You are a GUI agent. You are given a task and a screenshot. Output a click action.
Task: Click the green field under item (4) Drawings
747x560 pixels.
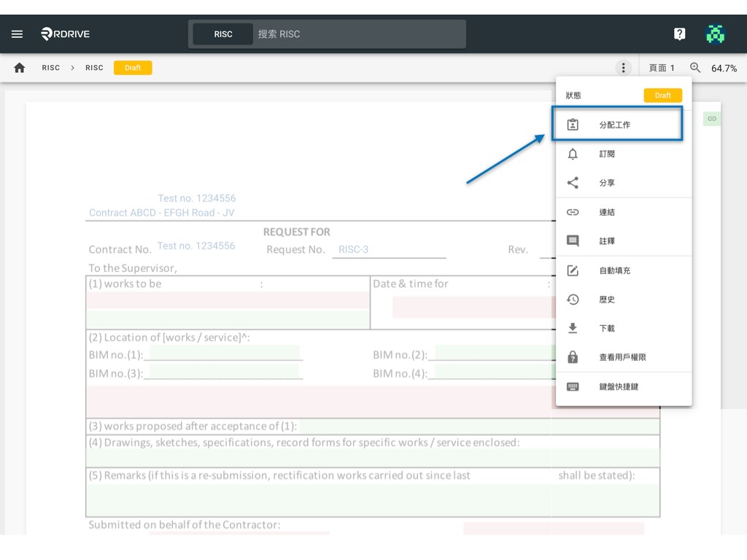coord(373,458)
